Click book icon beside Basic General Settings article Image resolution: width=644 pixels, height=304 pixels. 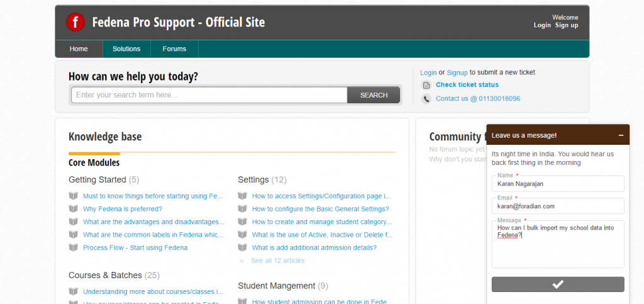pyautogui.click(x=242, y=209)
